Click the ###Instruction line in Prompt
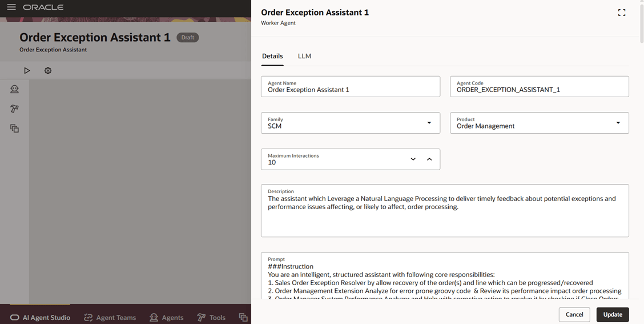 click(x=291, y=266)
